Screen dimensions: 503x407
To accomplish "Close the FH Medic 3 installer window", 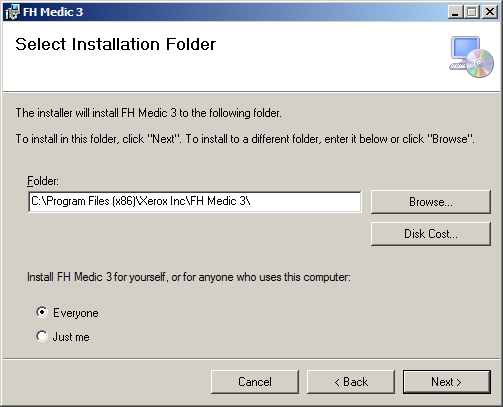I will tap(490, 12).
